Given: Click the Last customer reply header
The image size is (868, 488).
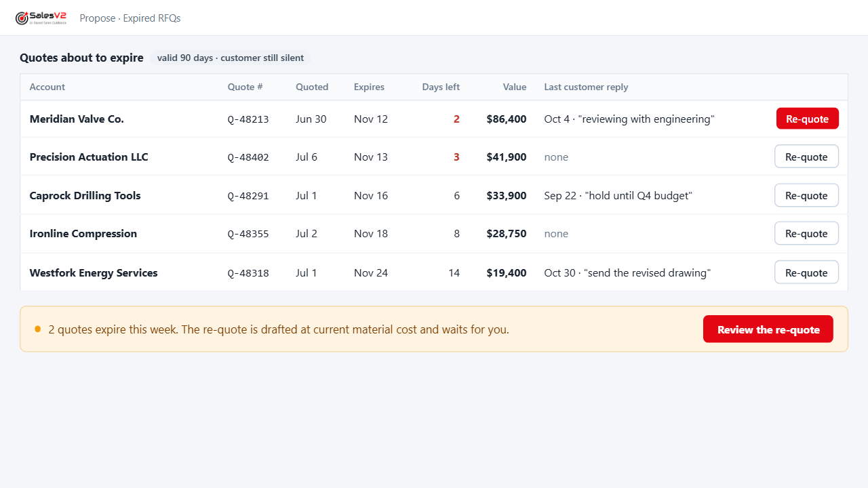Looking at the screenshot, I should coord(586,87).
